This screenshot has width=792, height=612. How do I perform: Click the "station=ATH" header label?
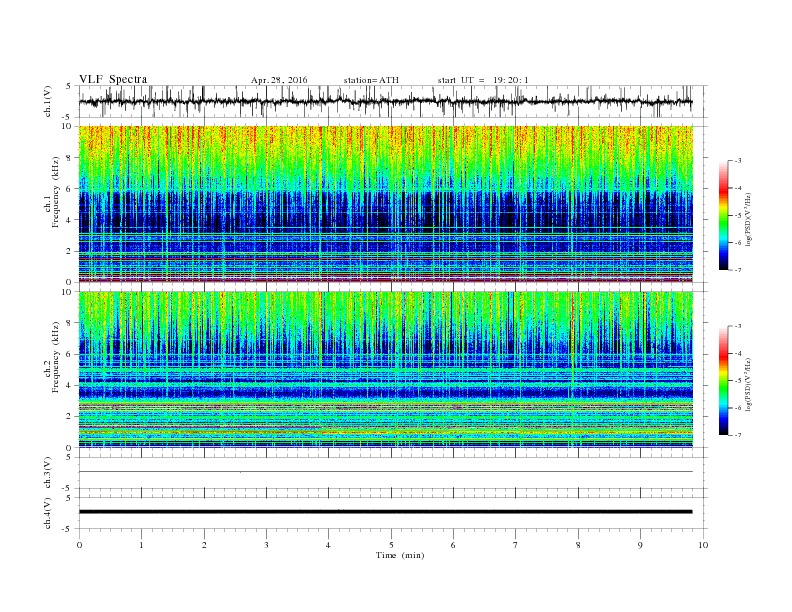coord(371,80)
